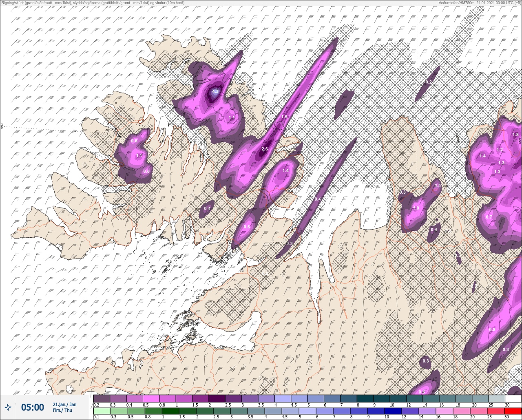The height and width of the screenshot is (420, 522).
Task: Click the 2.6 precipitation value on map
Action: 264,149
